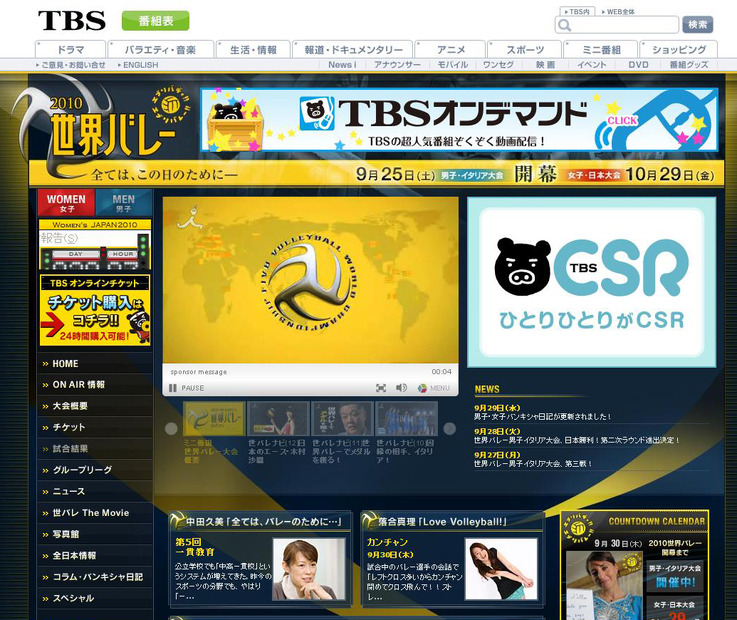Viewport: 737px width, 620px height.
Task: Open the ミニ番組 tab
Action: 601,49
